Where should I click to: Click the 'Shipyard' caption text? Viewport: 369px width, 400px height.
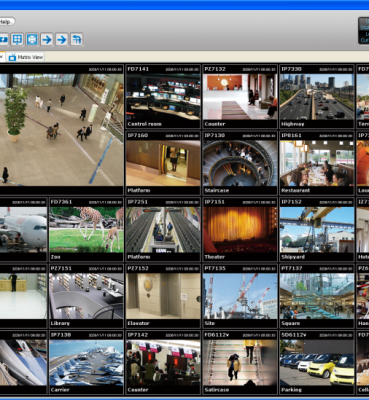tap(293, 257)
